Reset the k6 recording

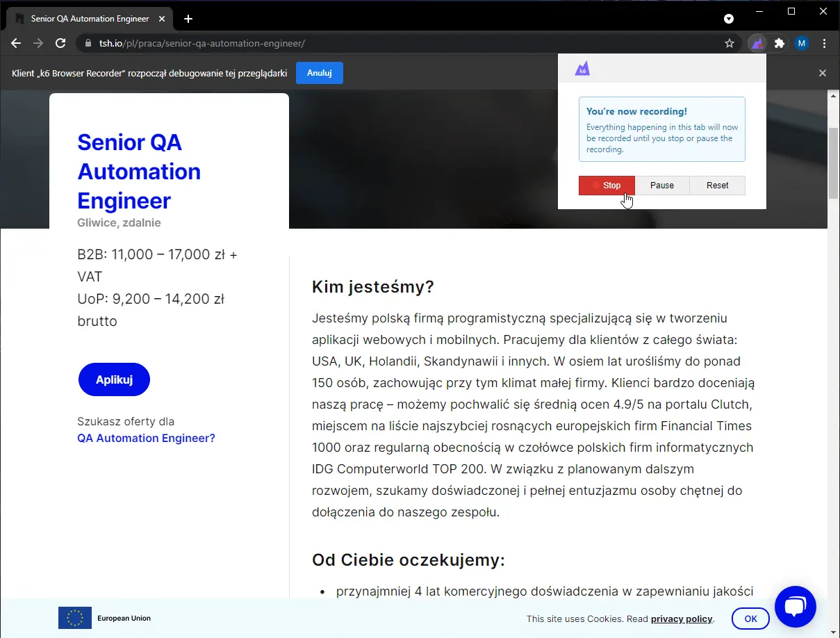[717, 186]
